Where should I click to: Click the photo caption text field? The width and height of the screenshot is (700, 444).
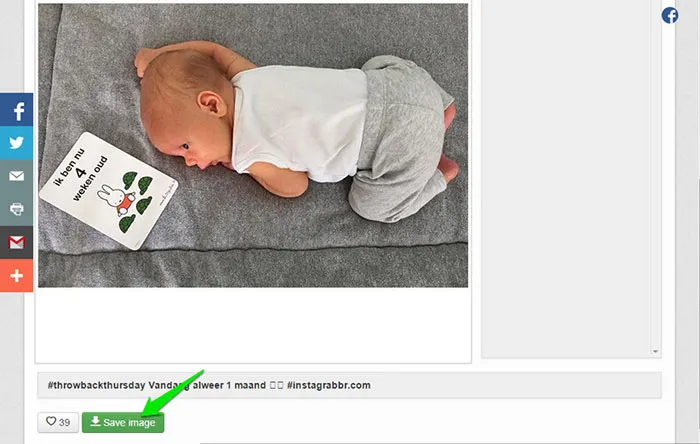pyautogui.click(x=349, y=385)
